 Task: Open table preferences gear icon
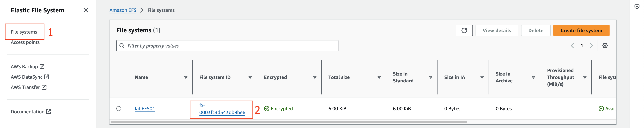click(605, 46)
